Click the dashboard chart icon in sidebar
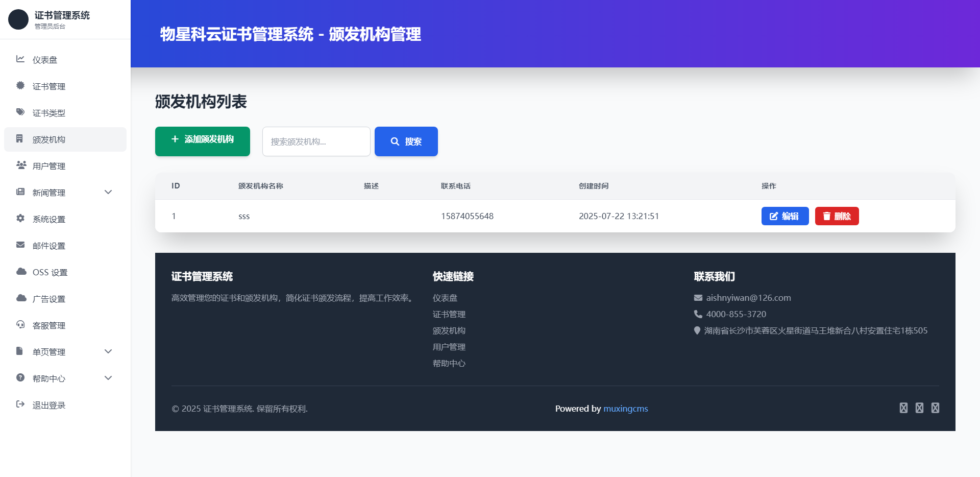 (x=20, y=59)
